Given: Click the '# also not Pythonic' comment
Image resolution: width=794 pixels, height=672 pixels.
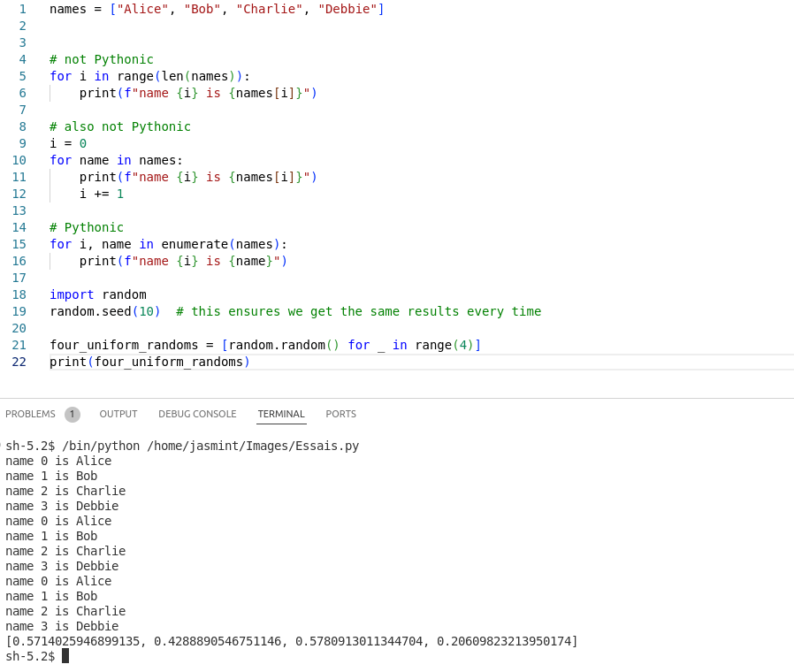Looking at the screenshot, I should (x=119, y=126).
